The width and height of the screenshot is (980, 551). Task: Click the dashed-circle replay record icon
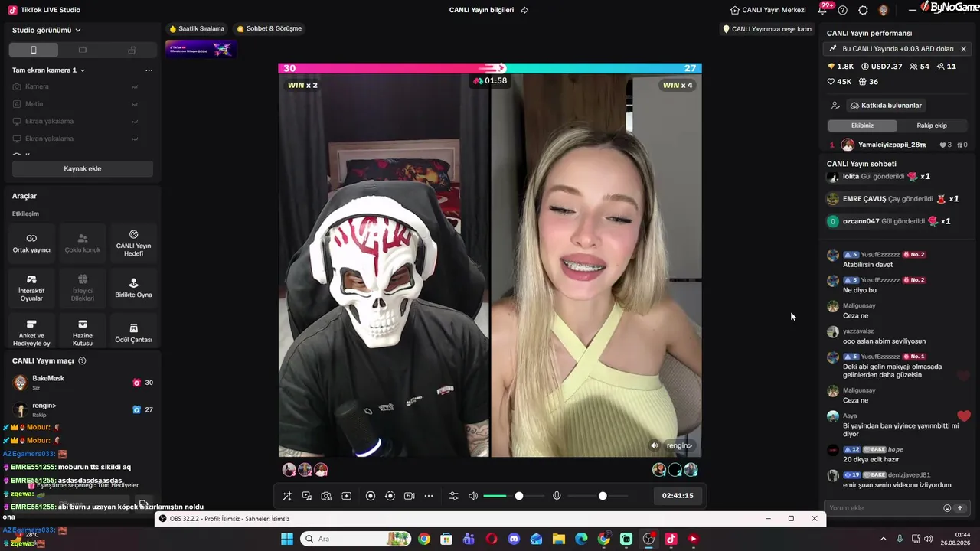[390, 496]
